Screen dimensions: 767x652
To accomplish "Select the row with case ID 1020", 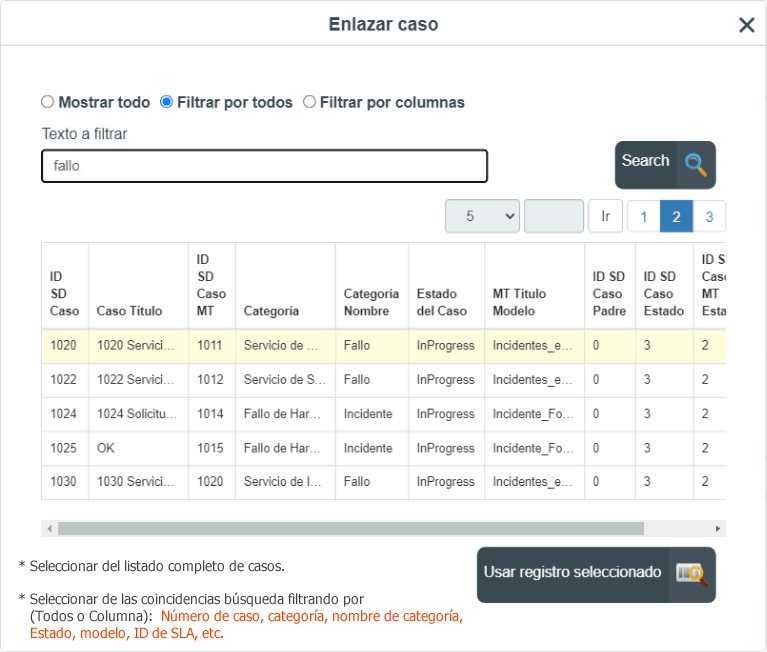I will pyautogui.click(x=384, y=346).
